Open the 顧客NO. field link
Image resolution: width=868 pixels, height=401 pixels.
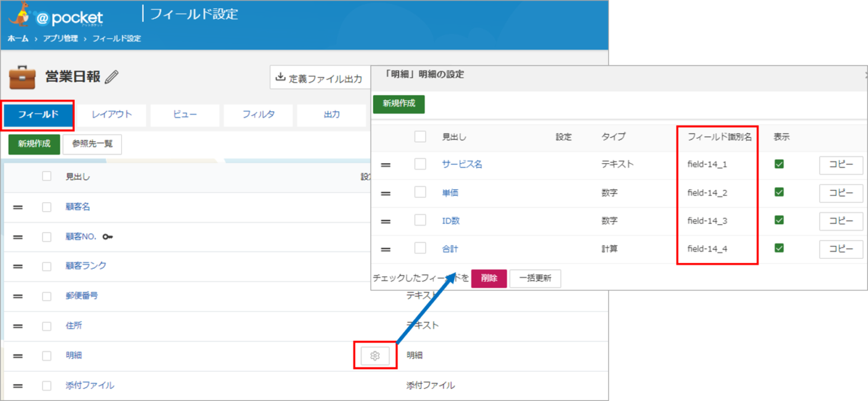(81, 237)
